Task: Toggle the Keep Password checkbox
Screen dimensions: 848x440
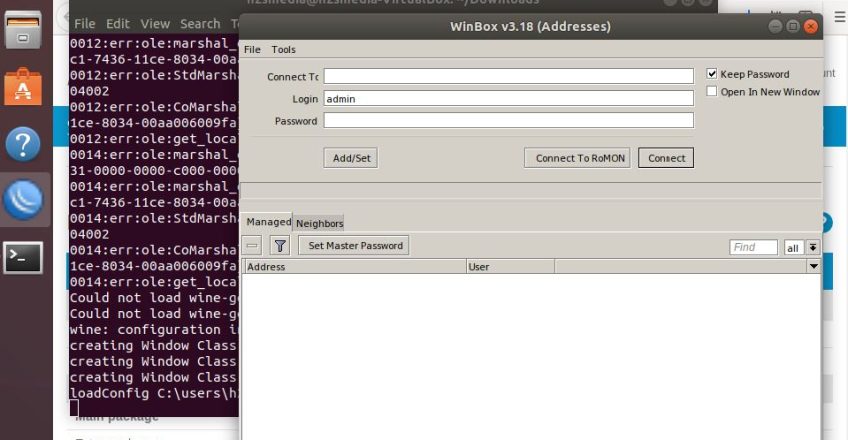Action: (x=712, y=74)
